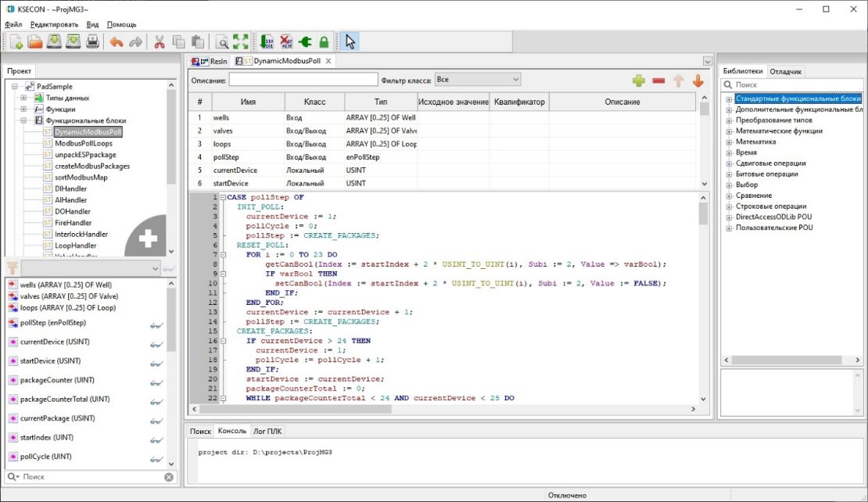Click the undo arrow icon
The image size is (868, 502).
coord(117,41)
